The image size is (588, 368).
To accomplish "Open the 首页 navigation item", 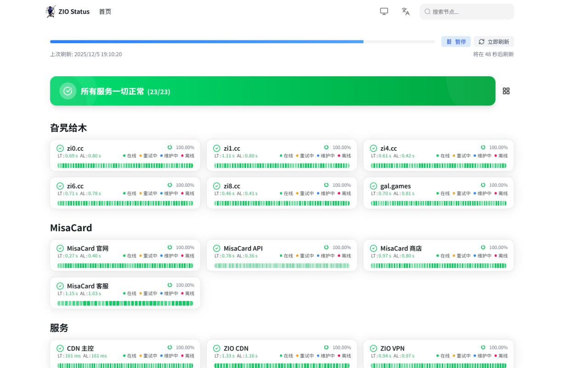I will click(105, 11).
